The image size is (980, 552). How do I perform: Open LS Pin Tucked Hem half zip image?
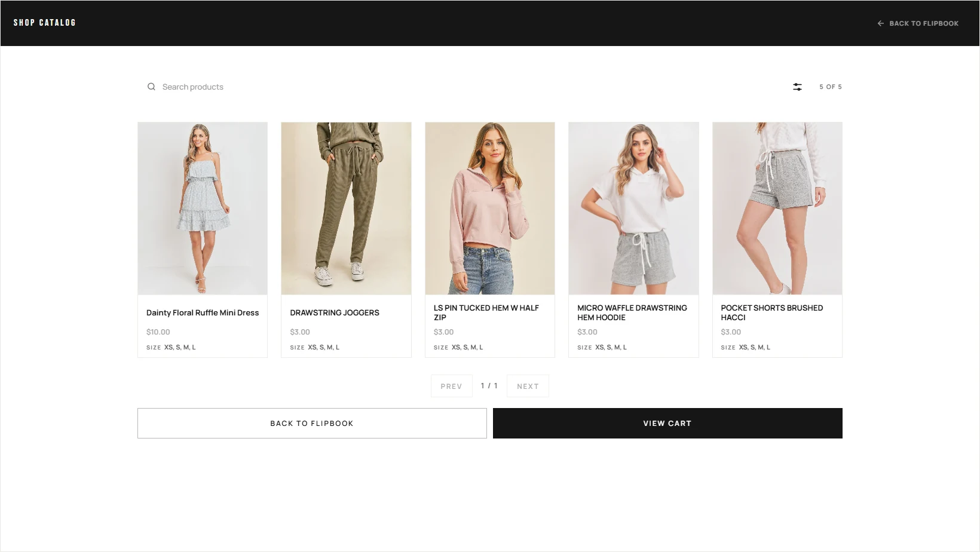(490, 208)
